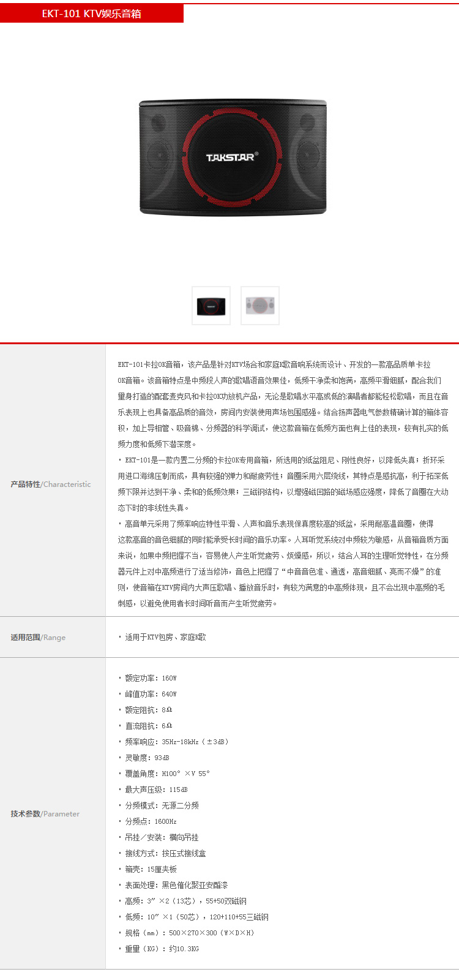The image size is (459, 980).
Task: Click the 技术参数/Parameter section label
Action: [x=45, y=813]
